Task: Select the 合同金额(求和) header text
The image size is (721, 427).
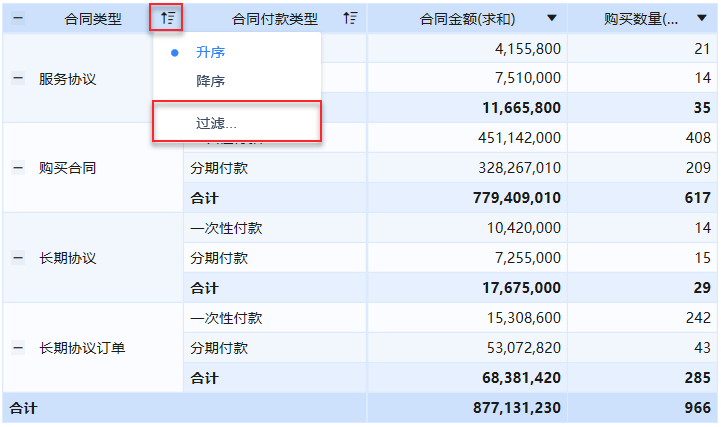Action: pos(467,19)
